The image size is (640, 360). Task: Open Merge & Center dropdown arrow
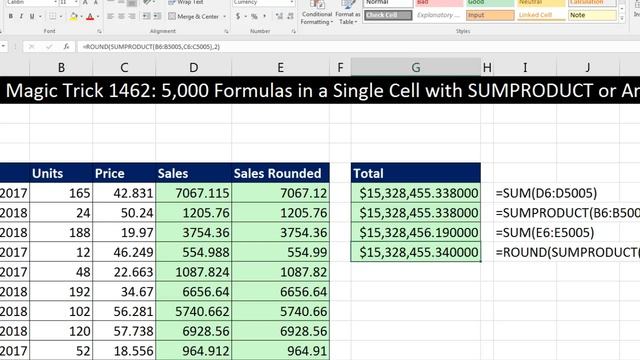pyautogui.click(x=224, y=16)
